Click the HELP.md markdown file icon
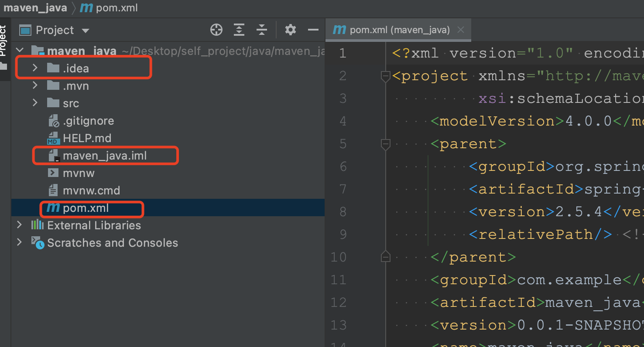 (x=53, y=138)
